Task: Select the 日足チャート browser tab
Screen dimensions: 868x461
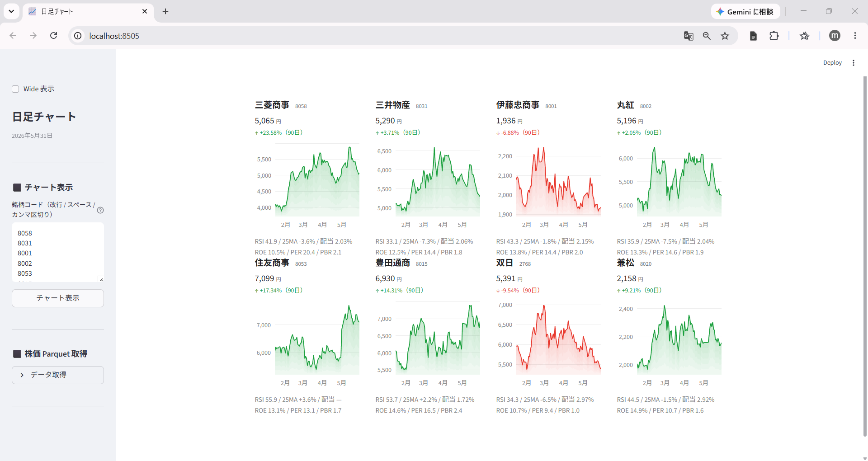Action: pyautogui.click(x=88, y=11)
